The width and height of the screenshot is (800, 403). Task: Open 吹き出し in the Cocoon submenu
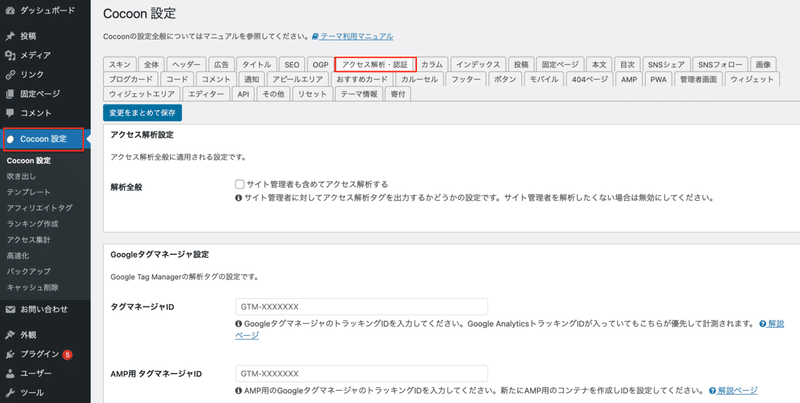point(21,176)
